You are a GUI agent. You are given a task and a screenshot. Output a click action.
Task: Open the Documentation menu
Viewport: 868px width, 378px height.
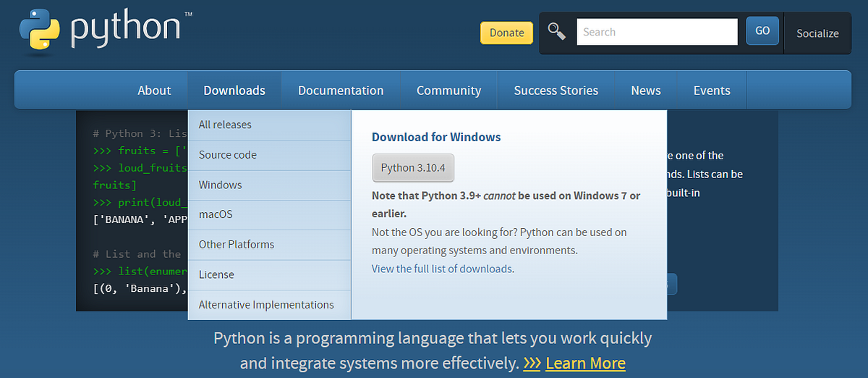341,91
